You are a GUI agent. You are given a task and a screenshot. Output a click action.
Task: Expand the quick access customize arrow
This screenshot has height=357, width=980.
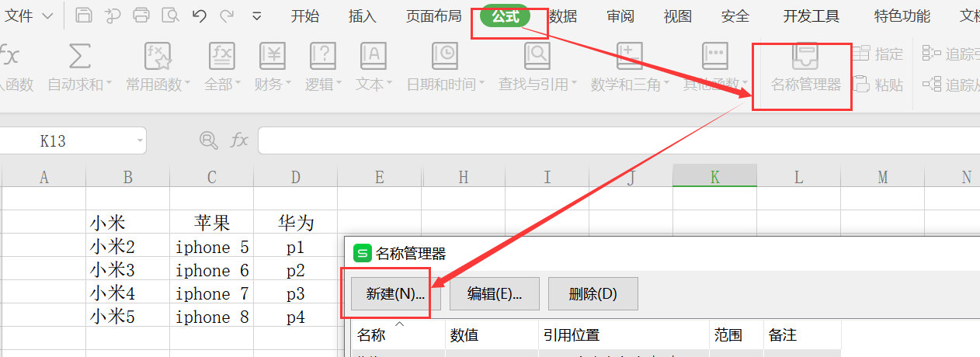(257, 16)
